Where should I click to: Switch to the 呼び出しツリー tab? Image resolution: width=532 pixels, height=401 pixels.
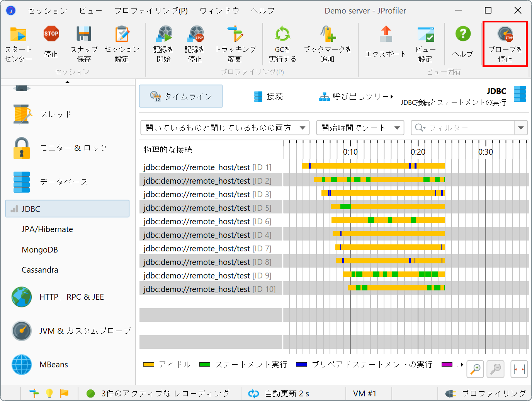click(356, 96)
